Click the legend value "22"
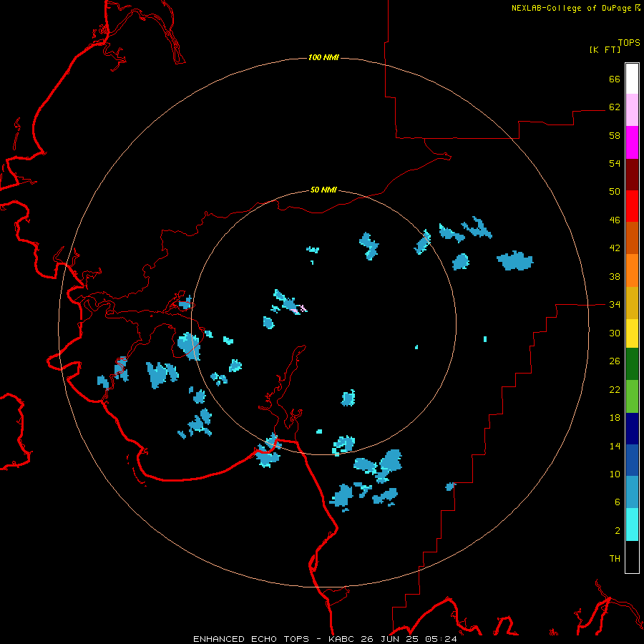The height and width of the screenshot is (644, 644). 615,389
